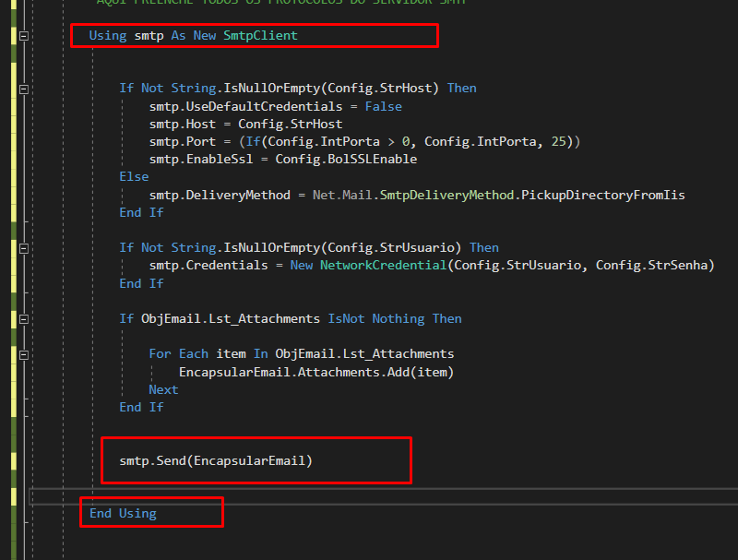This screenshot has width=738, height=560.
Task: Click PickupDirectoryFromIis value
Action: [x=603, y=195]
